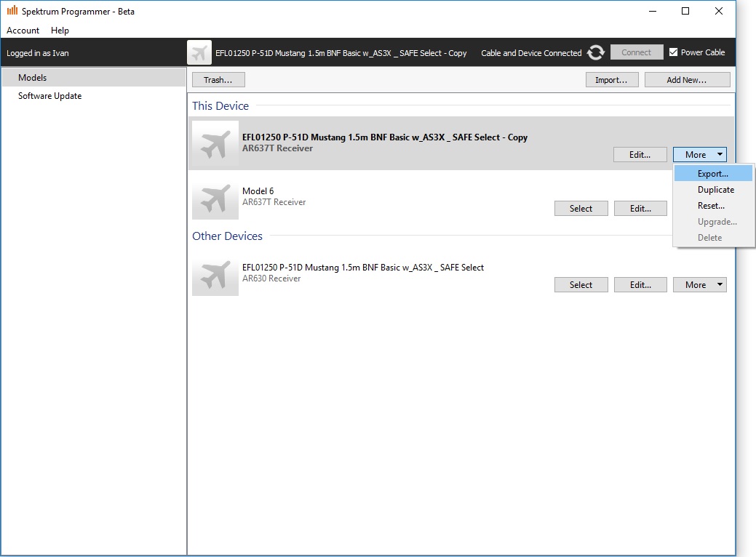
Task: Click the airplane icon in header bar
Action: (x=199, y=52)
